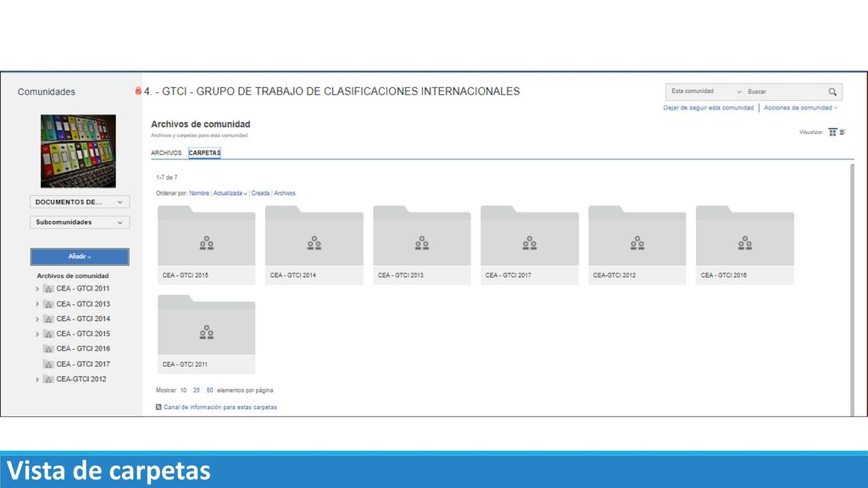Show 25 elements per page
Viewport: 868px width, 488px height.
tap(197, 391)
